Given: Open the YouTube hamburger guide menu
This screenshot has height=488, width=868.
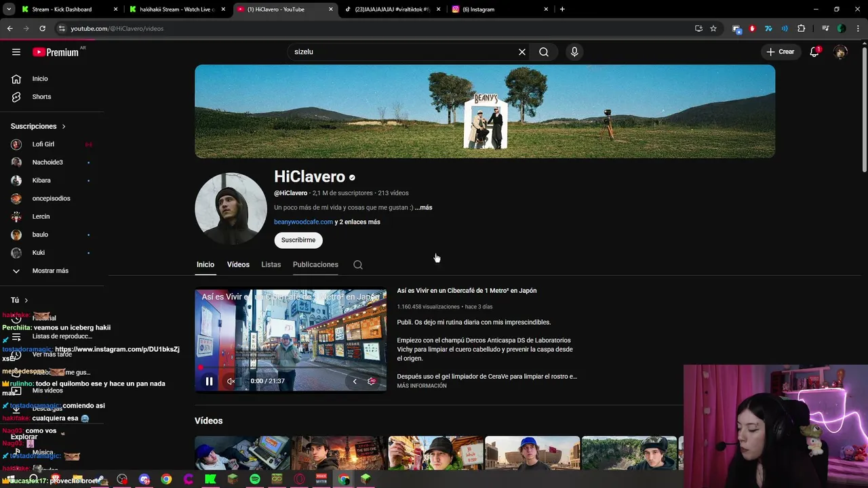Looking at the screenshot, I should pyautogui.click(x=16, y=52).
